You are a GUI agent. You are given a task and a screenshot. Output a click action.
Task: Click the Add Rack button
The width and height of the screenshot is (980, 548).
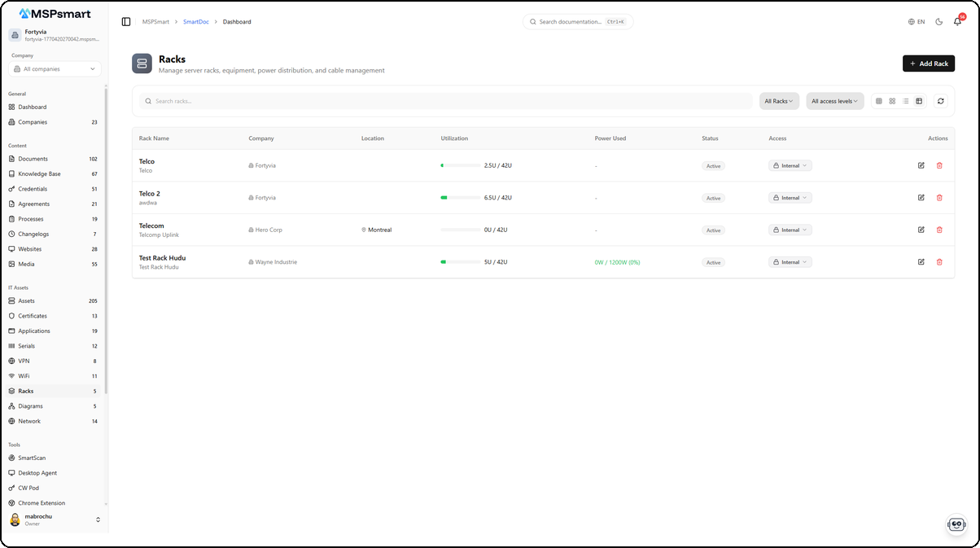929,63
